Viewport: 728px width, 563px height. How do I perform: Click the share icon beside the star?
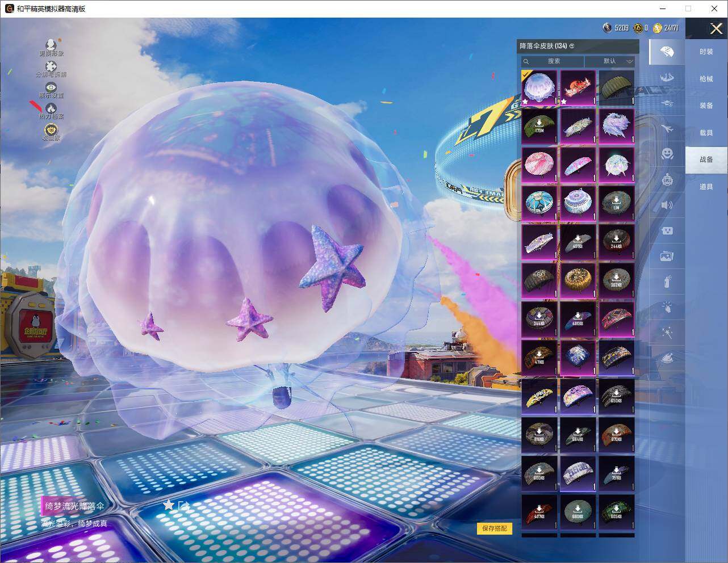click(183, 505)
